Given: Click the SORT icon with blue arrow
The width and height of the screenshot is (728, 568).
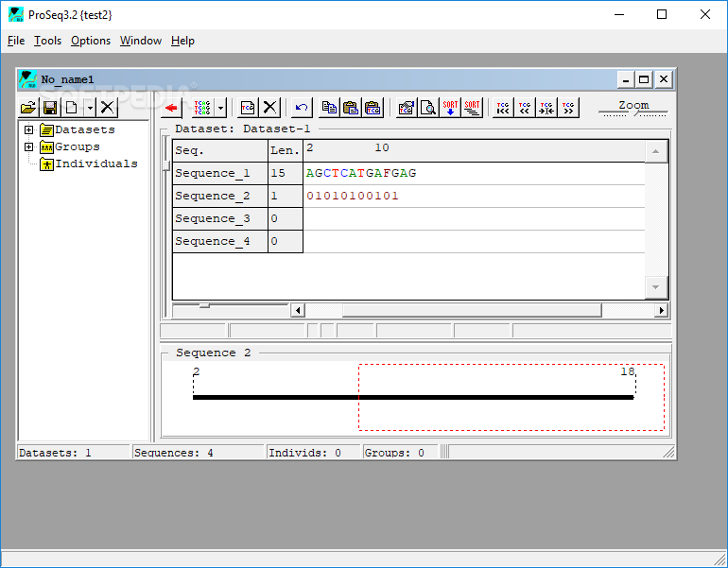Looking at the screenshot, I should 450,108.
